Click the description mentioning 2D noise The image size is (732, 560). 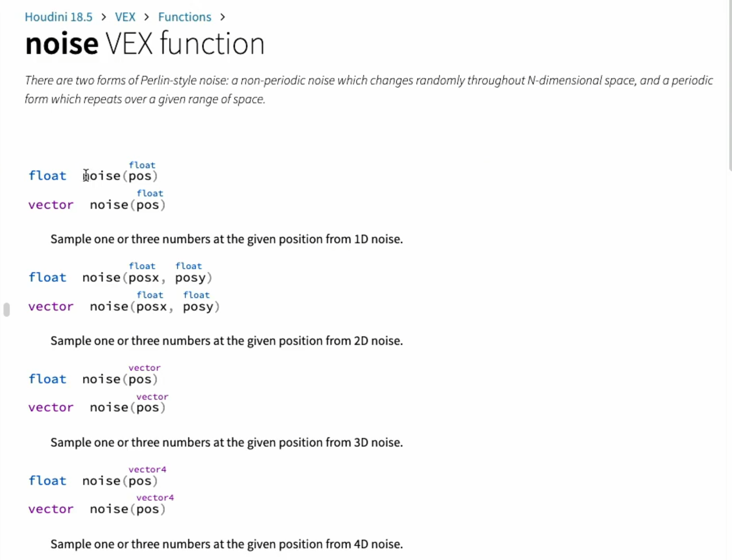(226, 341)
